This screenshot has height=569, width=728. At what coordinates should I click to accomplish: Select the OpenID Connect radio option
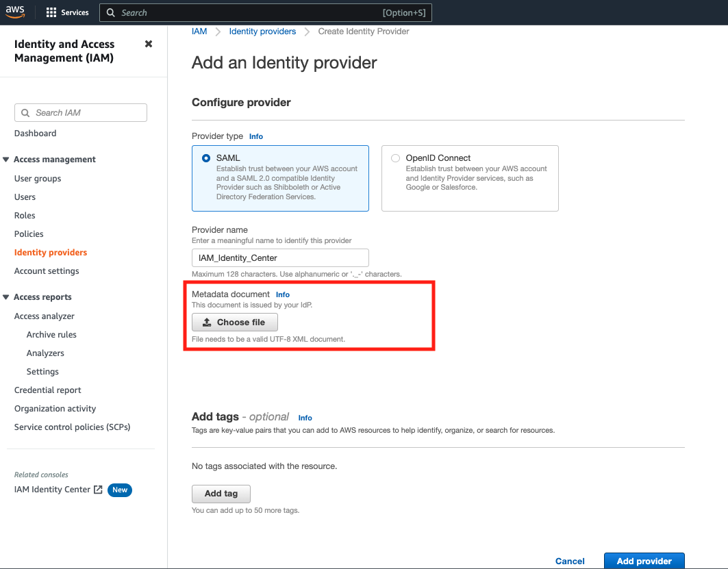coord(395,158)
